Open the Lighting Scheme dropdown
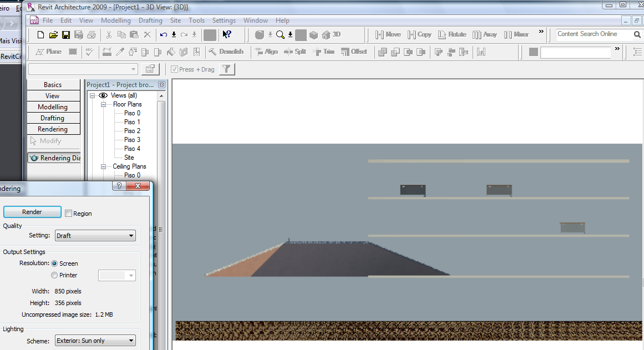 (x=95, y=341)
